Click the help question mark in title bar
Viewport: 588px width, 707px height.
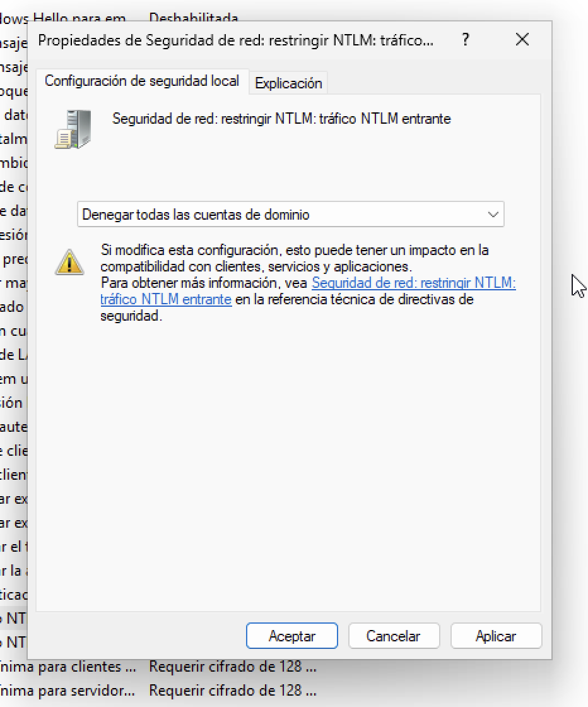[466, 40]
